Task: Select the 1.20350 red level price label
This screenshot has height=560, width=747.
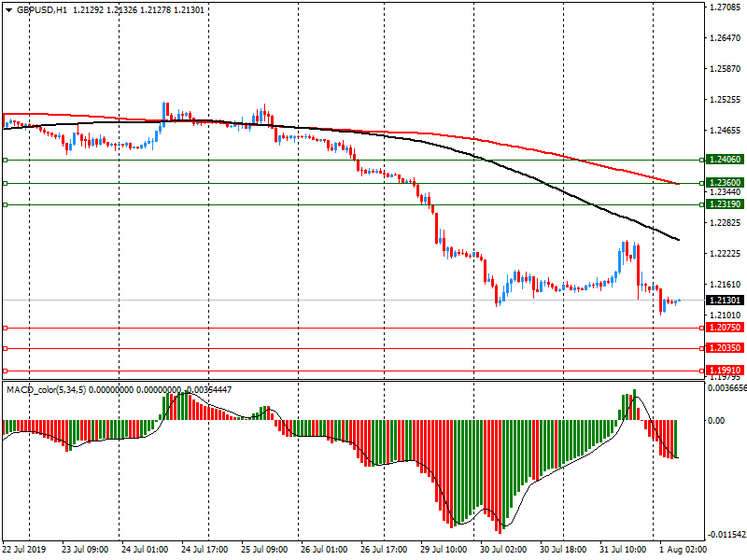Action: pyautogui.click(x=725, y=348)
